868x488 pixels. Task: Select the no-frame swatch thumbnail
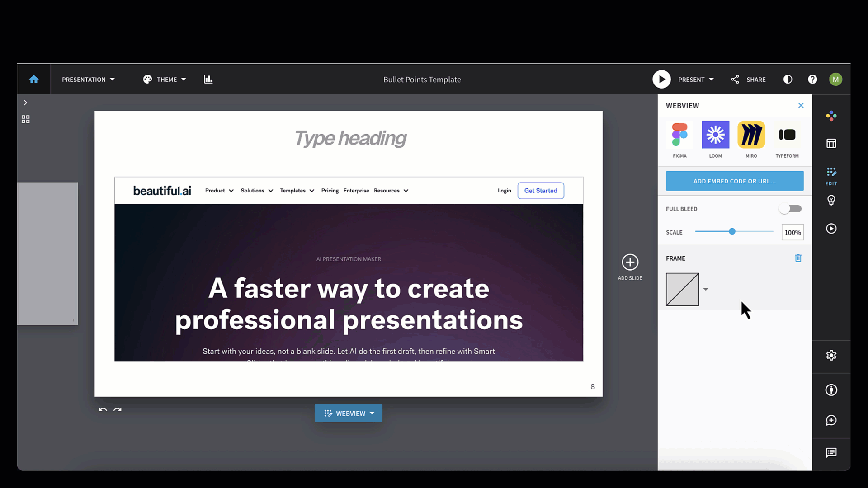682,289
